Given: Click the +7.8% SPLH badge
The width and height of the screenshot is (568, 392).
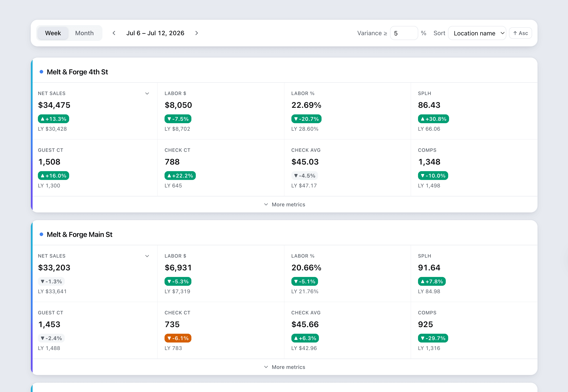Looking at the screenshot, I should (431, 282).
